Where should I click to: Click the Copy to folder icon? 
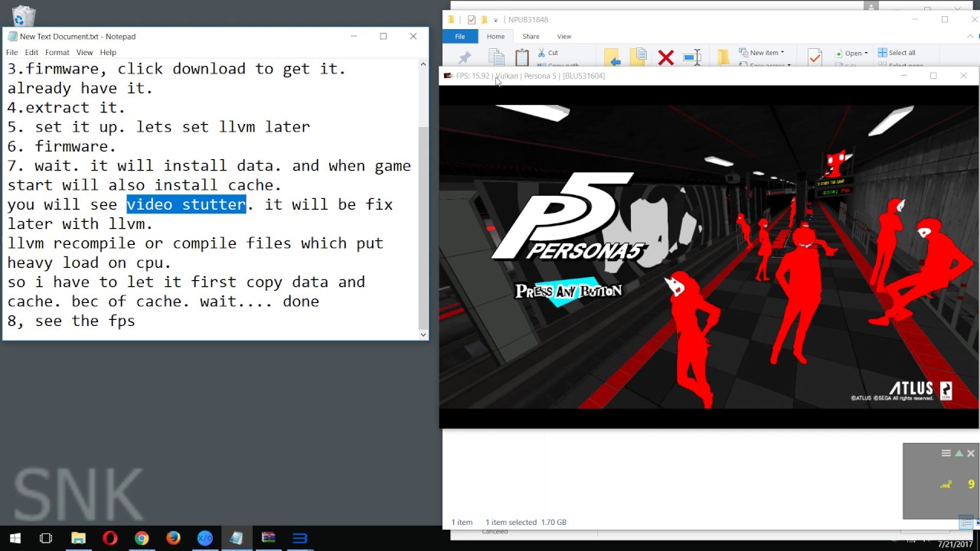(638, 57)
